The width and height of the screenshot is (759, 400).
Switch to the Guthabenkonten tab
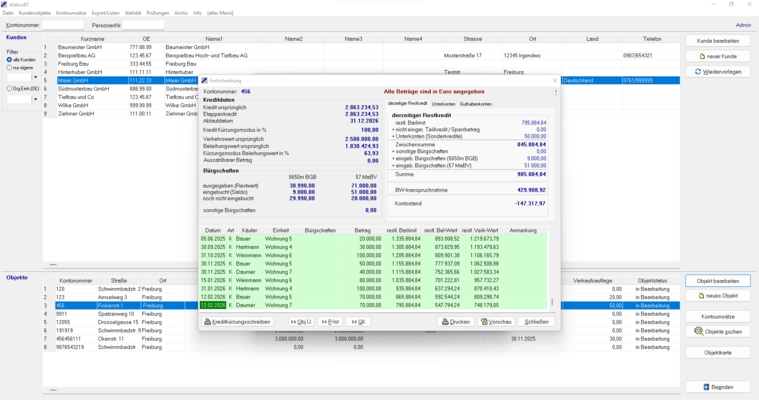coord(476,104)
